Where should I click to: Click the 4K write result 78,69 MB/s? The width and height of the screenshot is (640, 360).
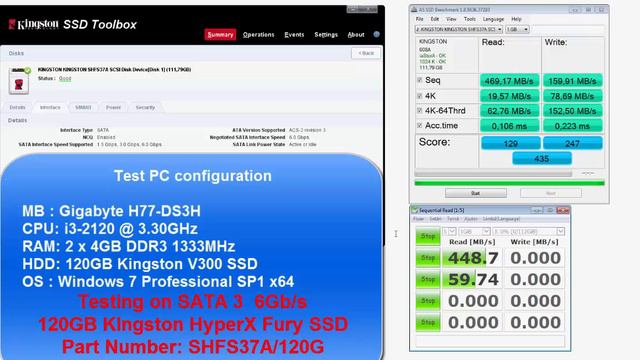[x=572, y=96]
